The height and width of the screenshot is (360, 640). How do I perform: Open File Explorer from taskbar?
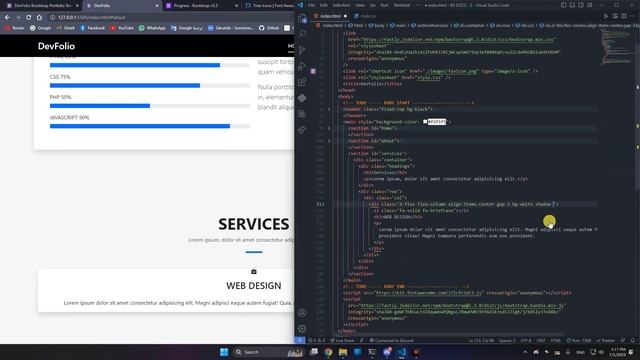point(343,352)
